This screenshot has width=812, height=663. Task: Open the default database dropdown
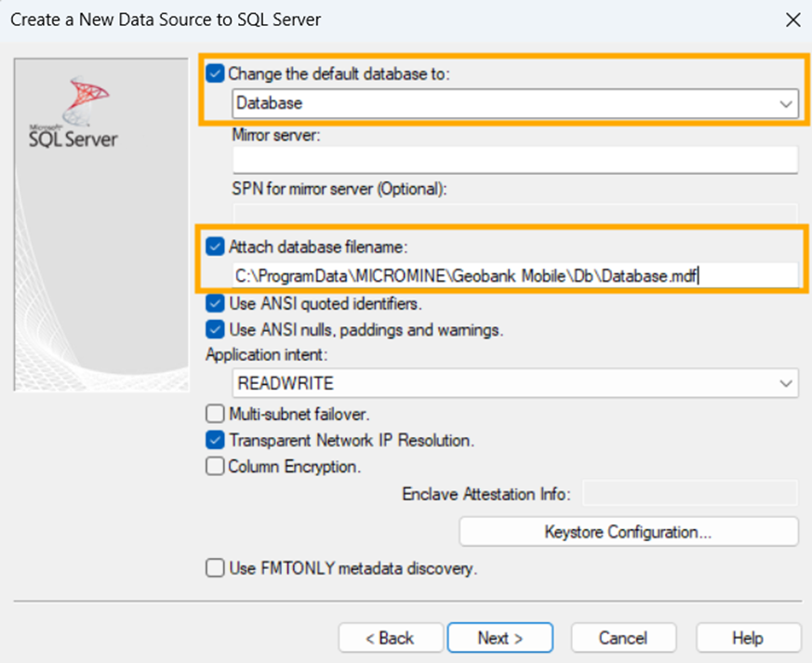(x=786, y=104)
